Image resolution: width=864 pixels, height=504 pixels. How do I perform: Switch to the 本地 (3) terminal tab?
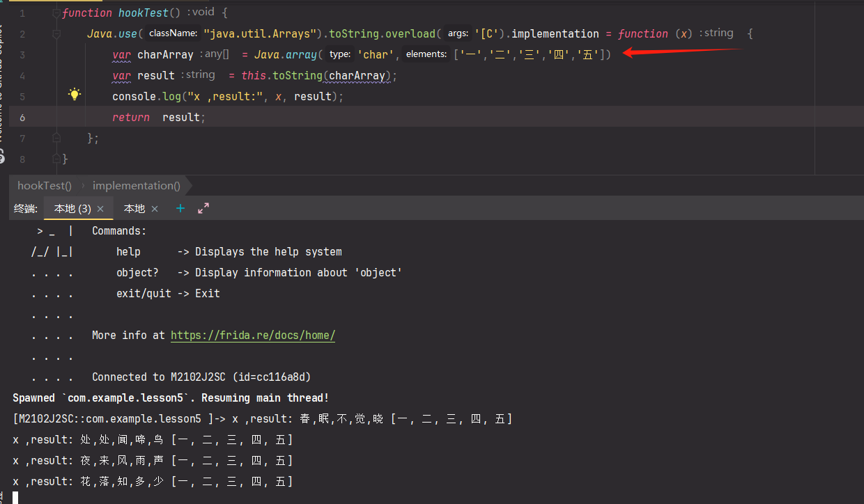72,209
